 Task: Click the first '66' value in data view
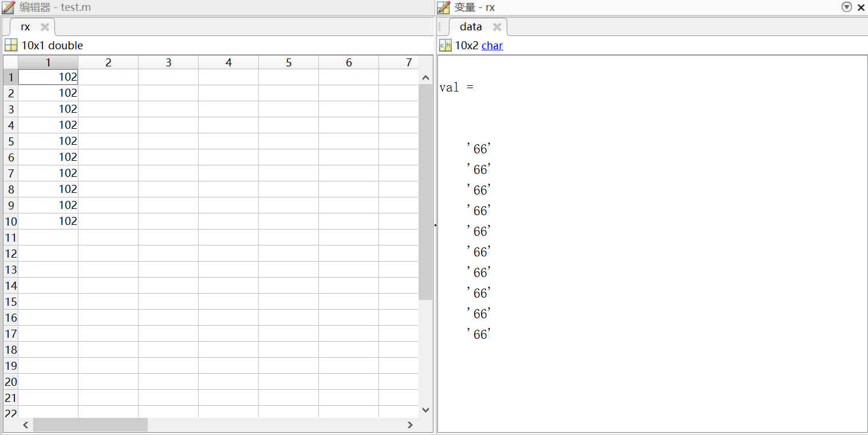tap(479, 149)
